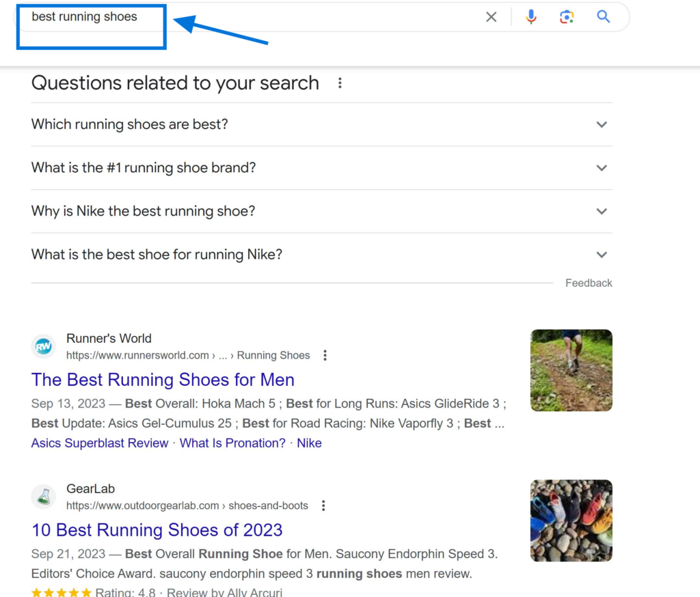Click the trail running thumbnail image
700x597 pixels.
pyautogui.click(x=571, y=370)
